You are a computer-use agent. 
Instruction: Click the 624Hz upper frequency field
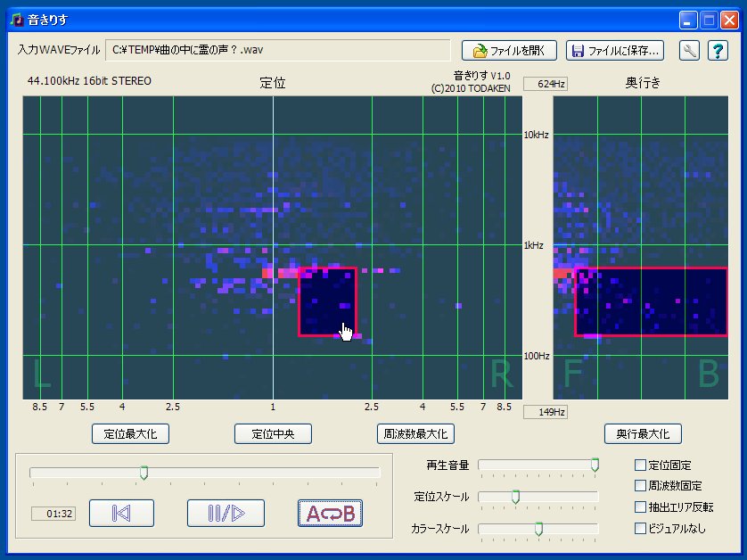click(x=545, y=84)
